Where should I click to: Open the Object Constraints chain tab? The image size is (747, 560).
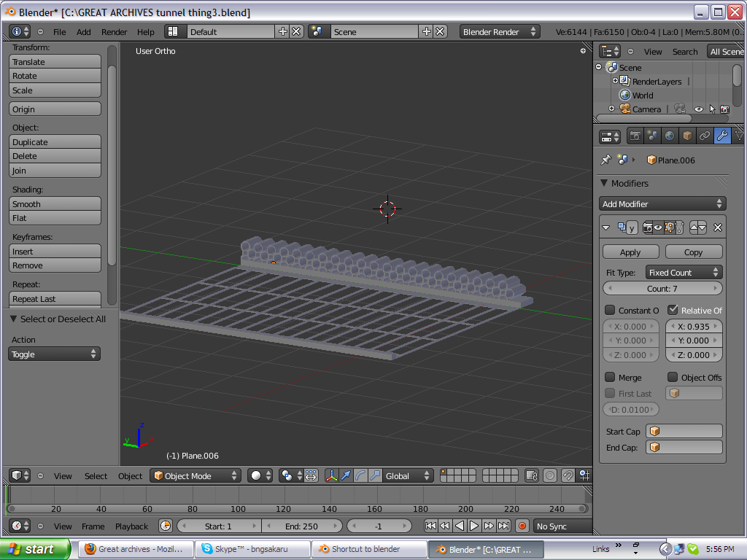coord(705,136)
